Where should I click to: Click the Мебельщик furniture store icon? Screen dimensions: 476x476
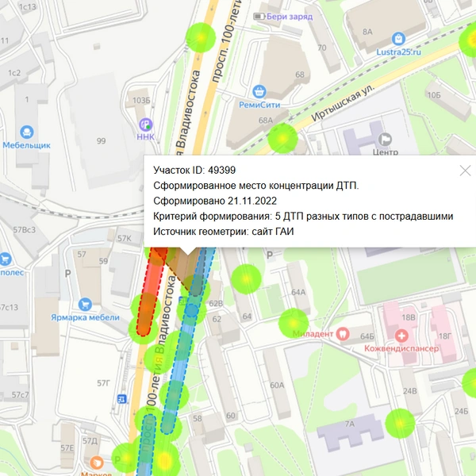[x=27, y=132]
